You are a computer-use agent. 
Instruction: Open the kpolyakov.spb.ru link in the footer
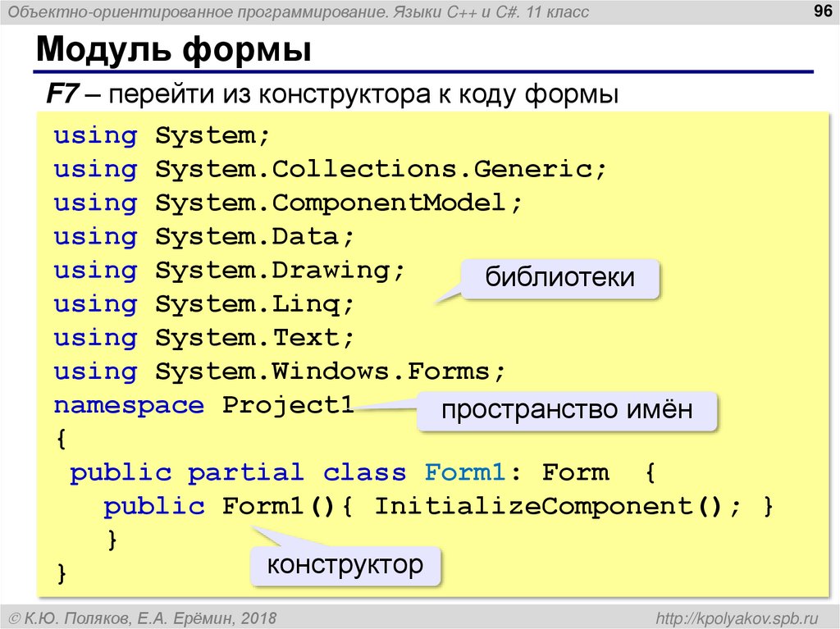[x=737, y=618]
